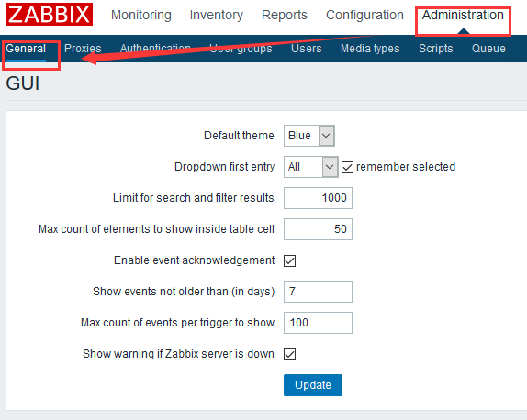Image resolution: width=527 pixels, height=420 pixels.
Task: Uncheck Show warning if Zabbix server down
Action: 289,354
